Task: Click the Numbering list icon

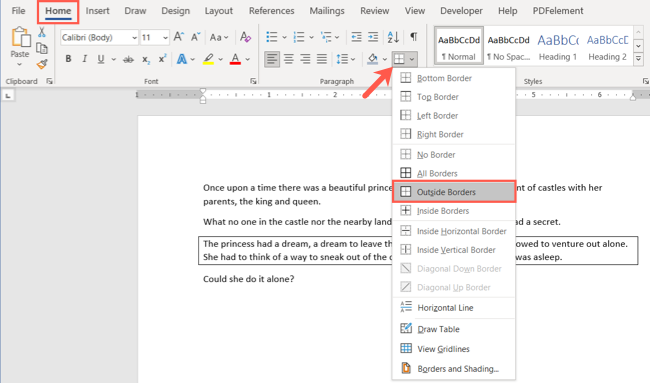Action: pyautogui.click(x=298, y=37)
